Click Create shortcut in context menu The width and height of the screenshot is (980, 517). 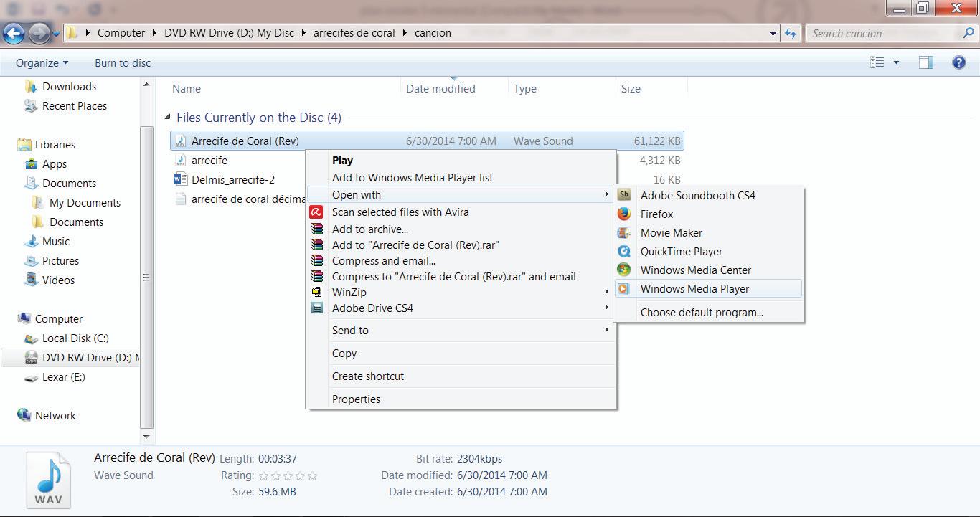tap(461, 376)
